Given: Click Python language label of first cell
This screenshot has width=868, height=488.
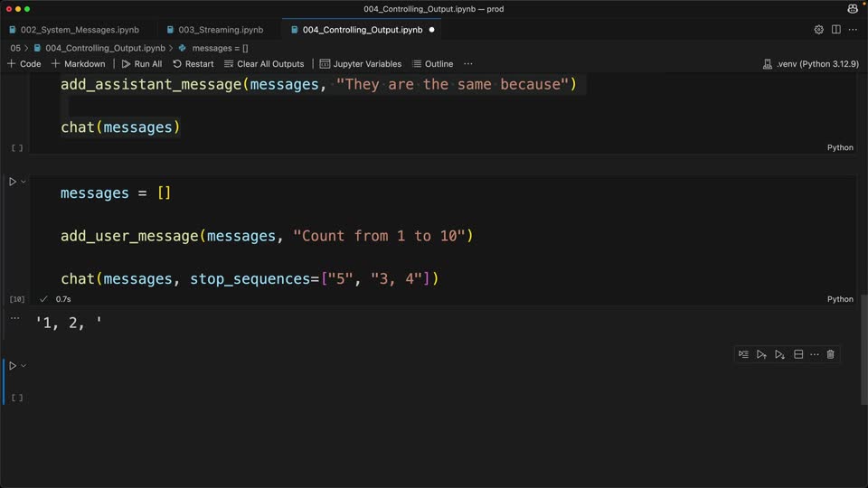Looking at the screenshot, I should click(840, 147).
